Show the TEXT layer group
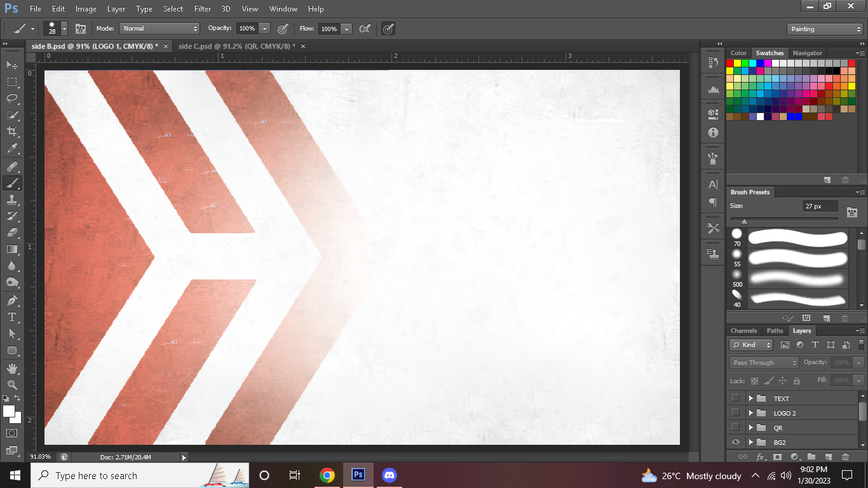Viewport: 868px width, 488px height. pos(736,398)
